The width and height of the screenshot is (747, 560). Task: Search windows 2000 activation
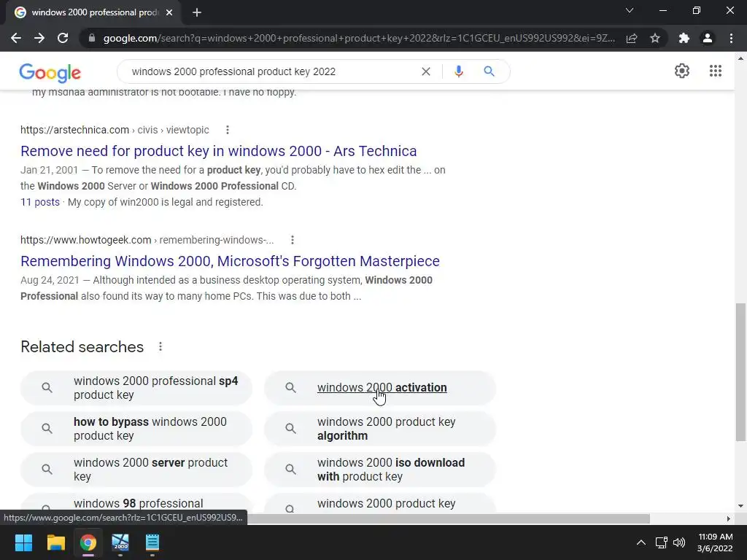pos(380,388)
